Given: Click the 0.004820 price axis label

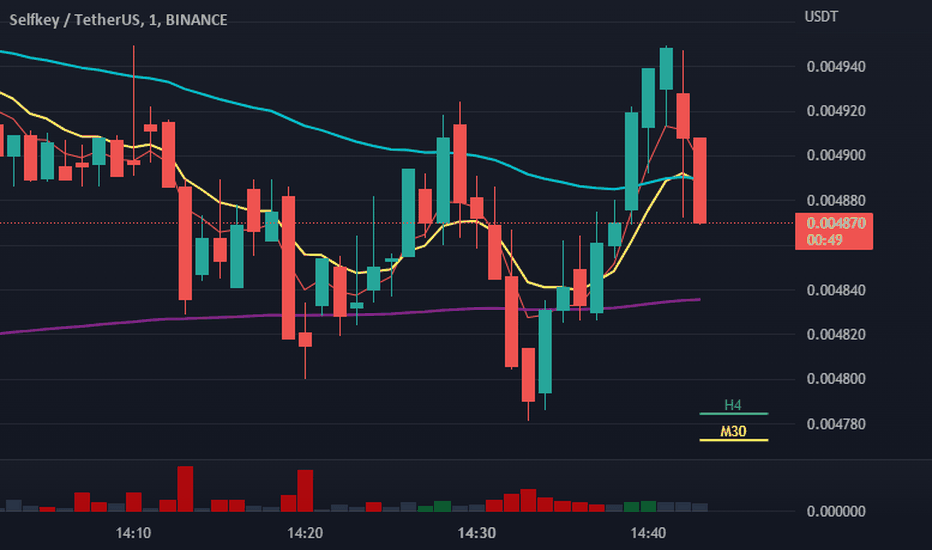Looking at the screenshot, I should (x=836, y=335).
